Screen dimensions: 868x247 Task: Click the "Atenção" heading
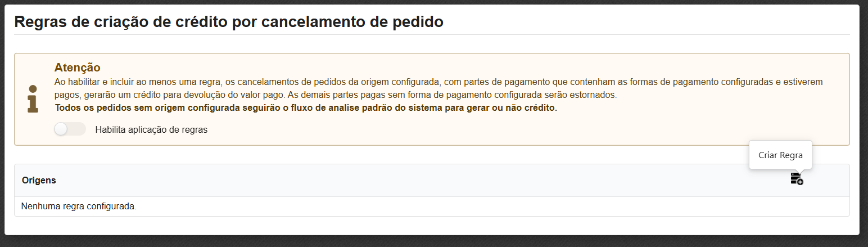coord(77,68)
